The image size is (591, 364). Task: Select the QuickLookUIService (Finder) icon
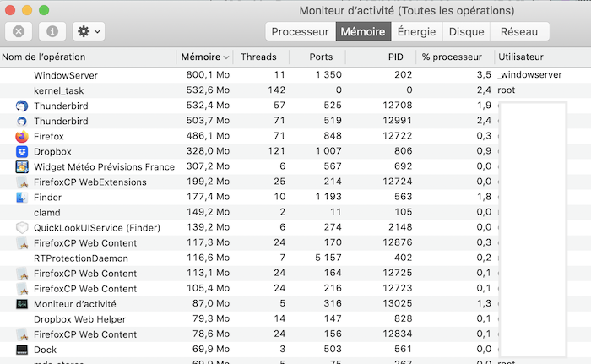click(x=22, y=228)
